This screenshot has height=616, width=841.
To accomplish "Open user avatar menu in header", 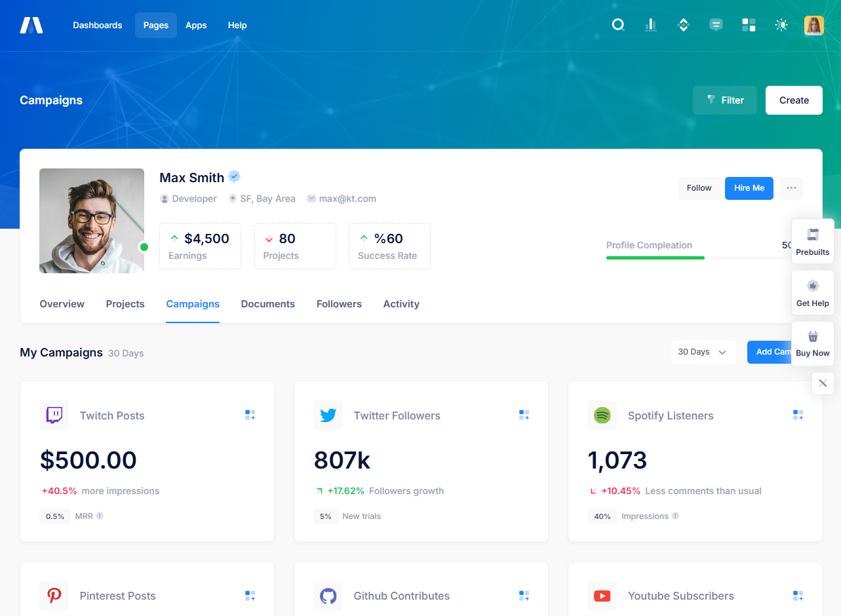I will [x=814, y=26].
